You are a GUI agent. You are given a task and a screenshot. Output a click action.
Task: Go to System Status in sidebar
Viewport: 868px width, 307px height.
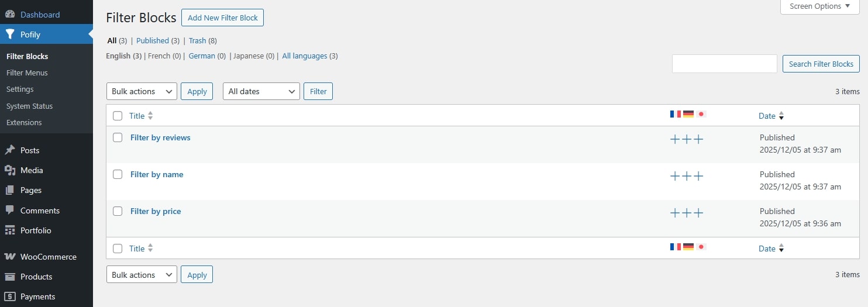pos(29,106)
